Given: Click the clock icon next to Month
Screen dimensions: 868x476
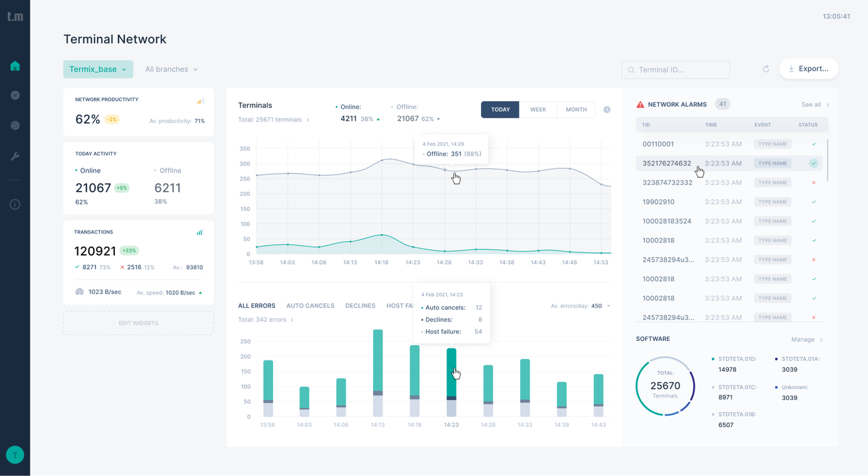Looking at the screenshot, I should [607, 109].
